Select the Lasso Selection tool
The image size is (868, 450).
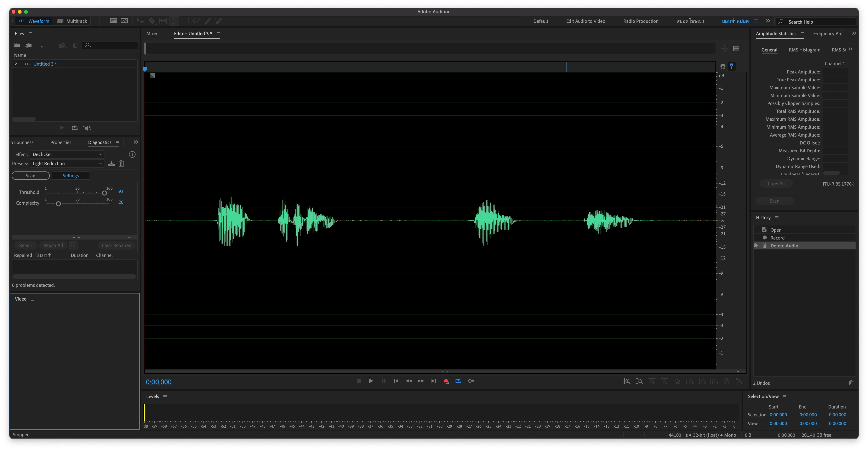pyautogui.click(x=196, y=21)
